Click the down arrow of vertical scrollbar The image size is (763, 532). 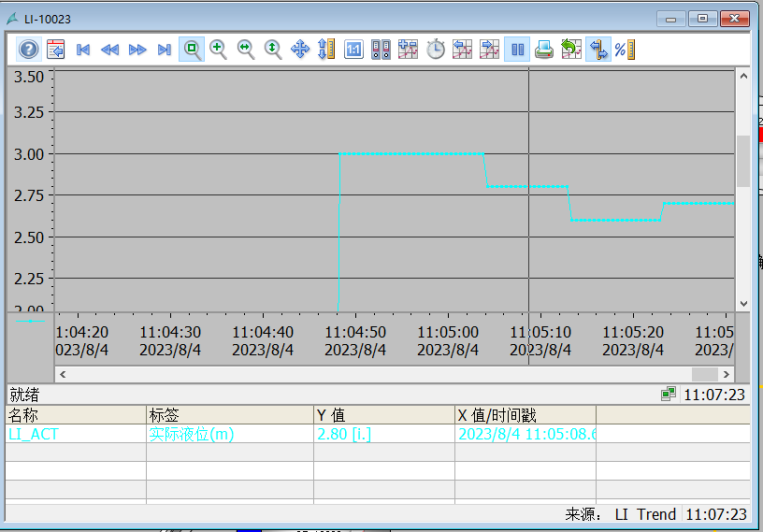(743, 303)
